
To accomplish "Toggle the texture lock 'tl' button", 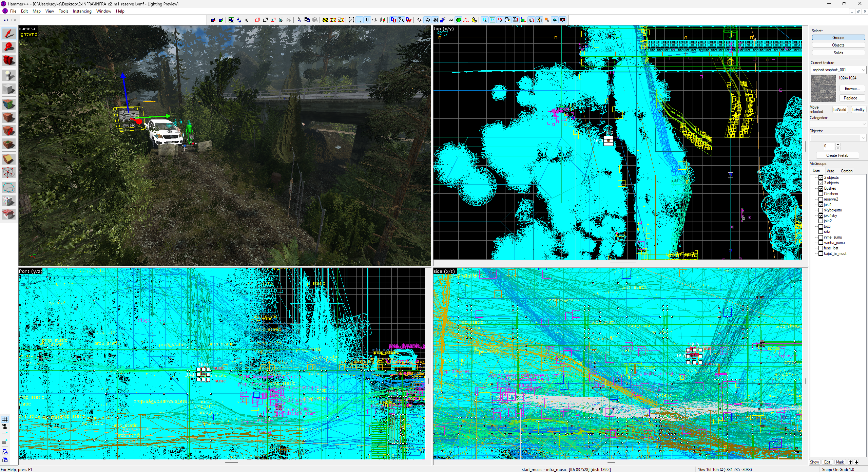I will 367,20.
